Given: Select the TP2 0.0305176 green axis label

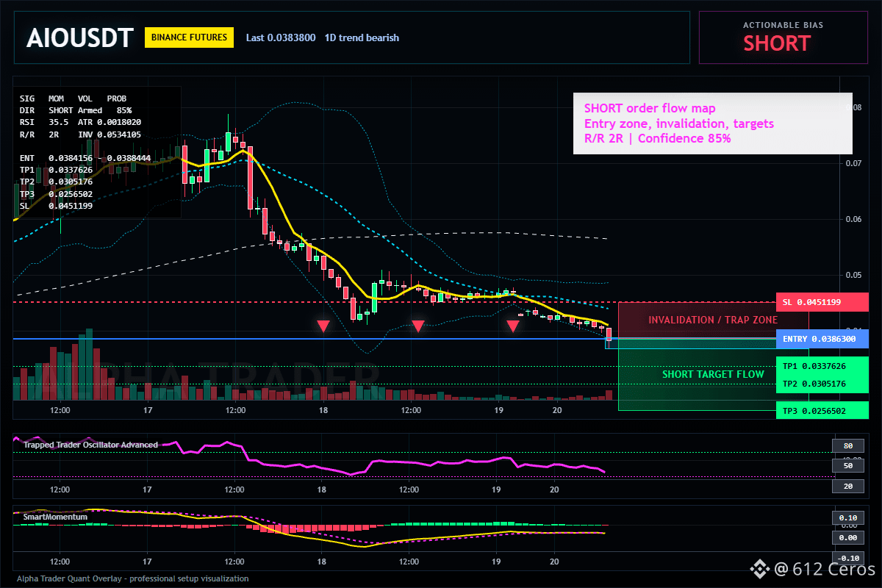Looking at the screenshot, I should 822,384.
